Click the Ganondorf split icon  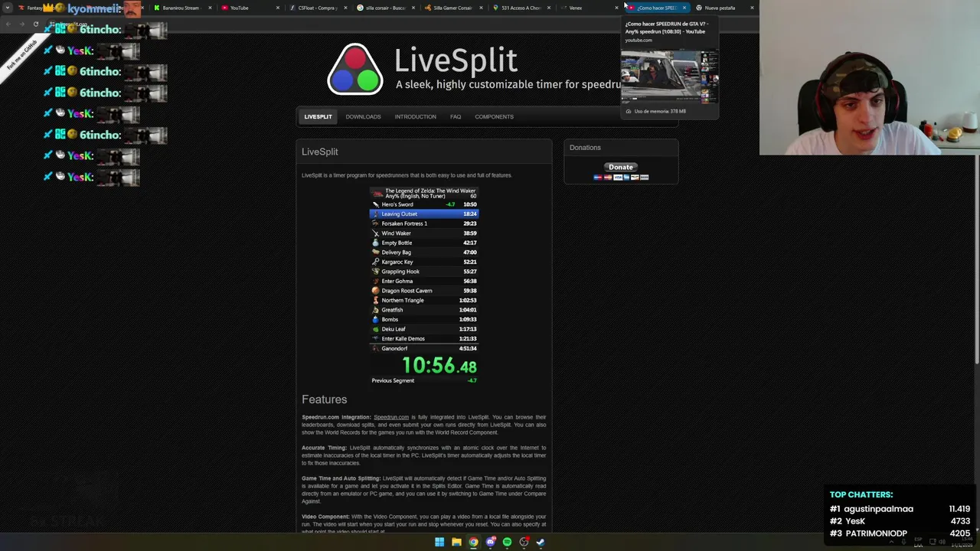(x=375, y=348)
